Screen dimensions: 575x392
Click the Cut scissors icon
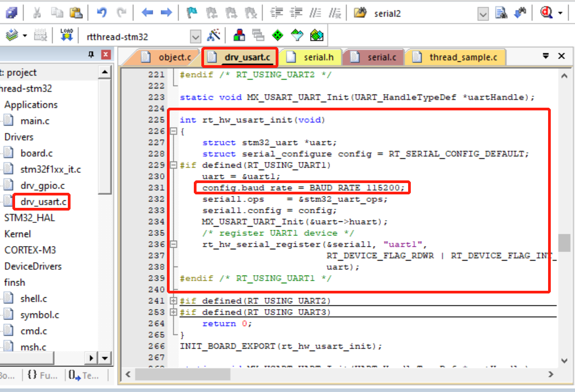coord(37,13)
